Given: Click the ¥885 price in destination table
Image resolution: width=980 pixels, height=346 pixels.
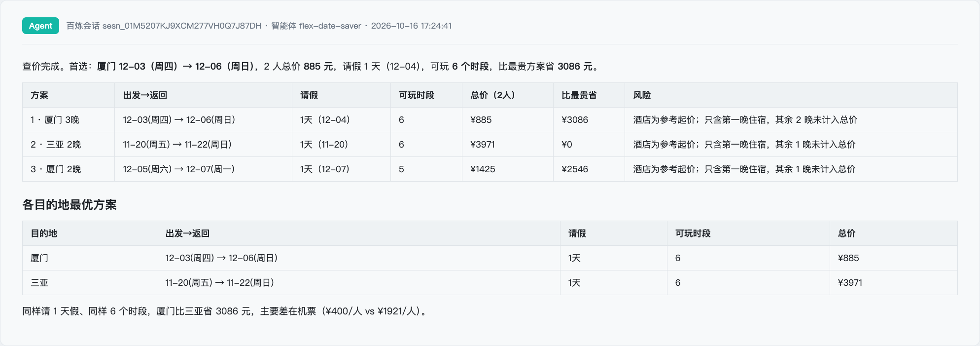Looking at the screenshot, I should pos(848,258).
